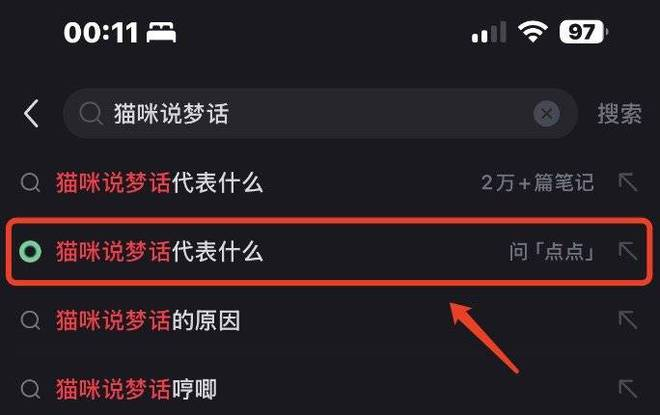Tap the magnifier icon inside the search field
This screenshot has width=660, height=415.
(x=90, y=113)
